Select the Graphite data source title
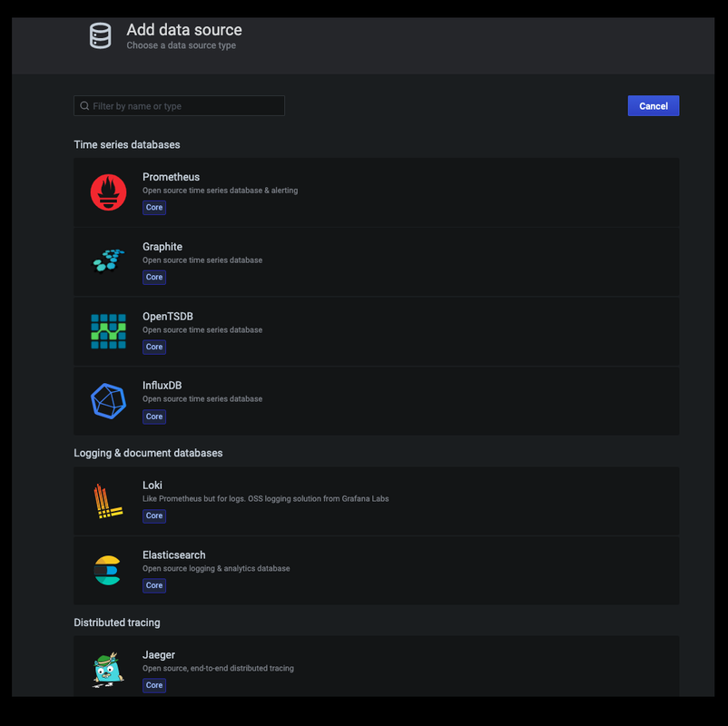The width and height of the screenshot is (728, 726). point(162,247)
